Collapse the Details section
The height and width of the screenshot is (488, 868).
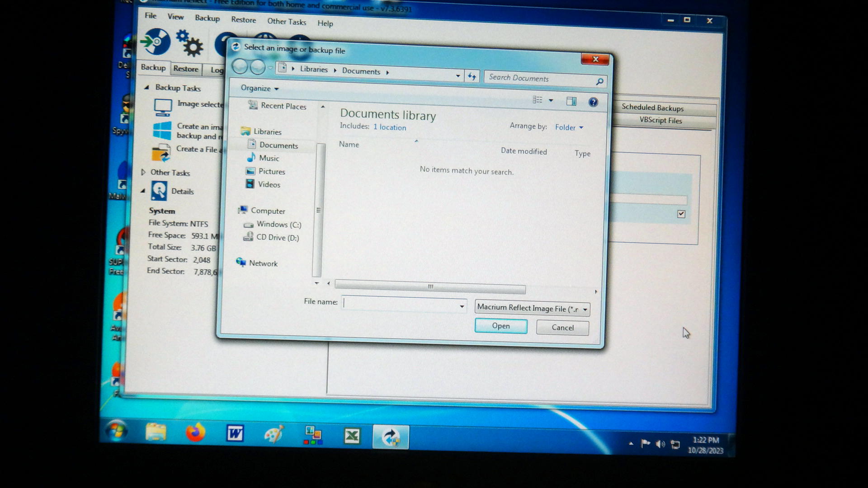(x=142, y=191)
